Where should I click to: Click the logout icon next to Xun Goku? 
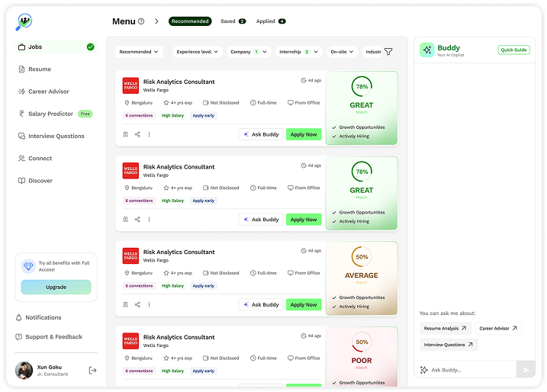click(x=92, y=371)
